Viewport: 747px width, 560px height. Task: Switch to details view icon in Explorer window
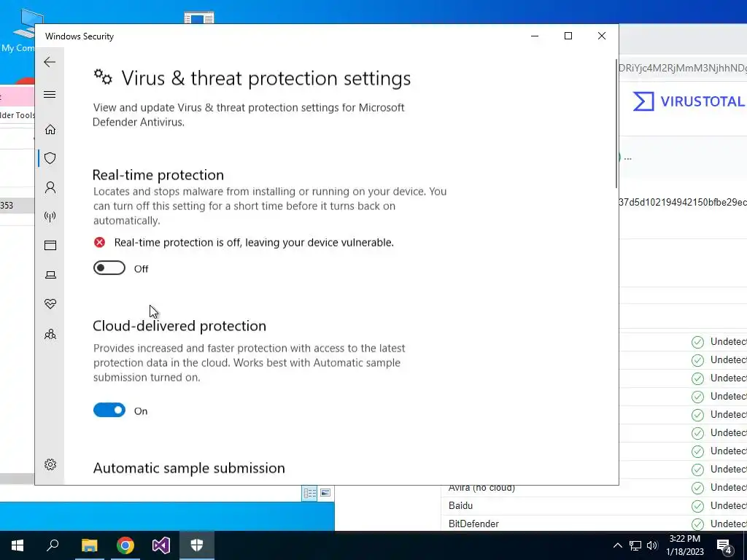coord(309,493)
